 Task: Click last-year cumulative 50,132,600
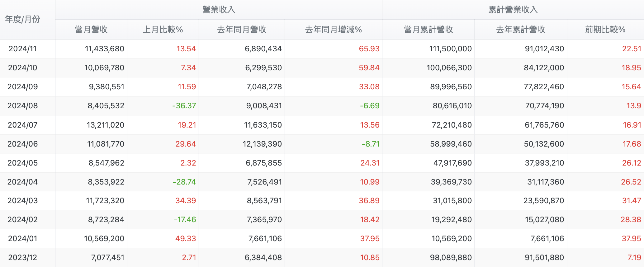(x=544, y=144)
